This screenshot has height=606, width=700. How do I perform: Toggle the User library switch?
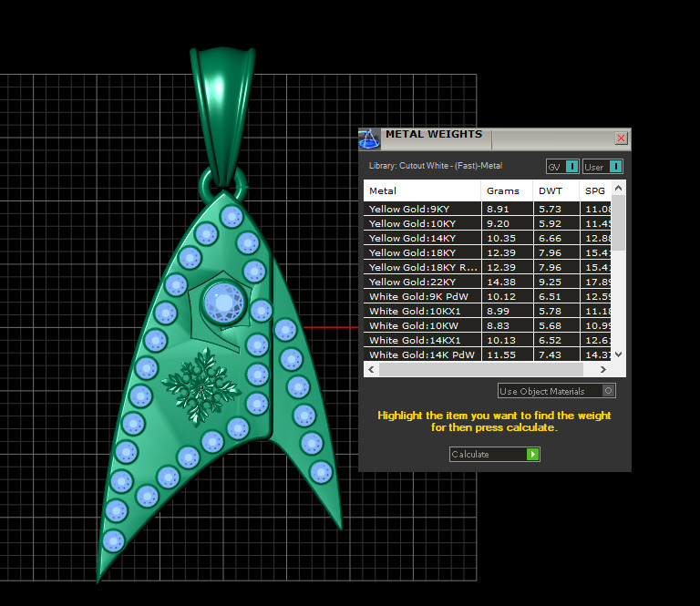pos(602,167)
